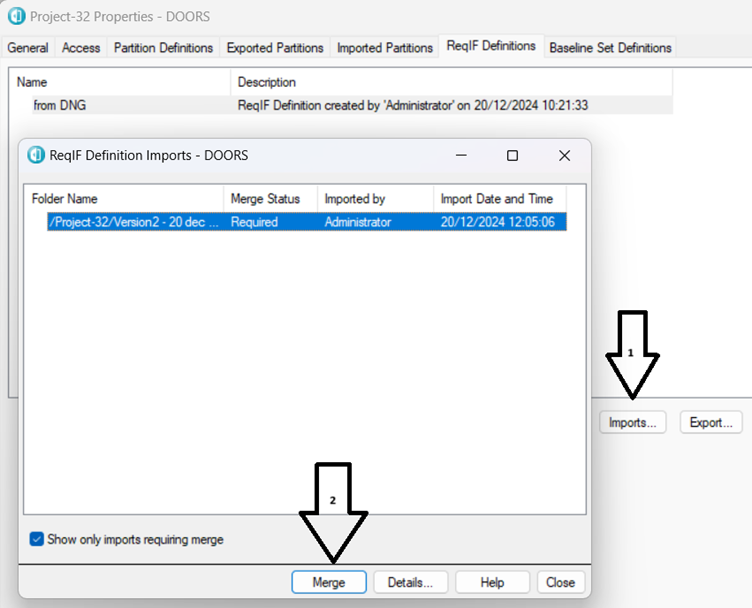Image resolution: width=752 pixels, height=608 pixels.
Task: Switch to the Access tab
Action: click(x=81, y=48)
